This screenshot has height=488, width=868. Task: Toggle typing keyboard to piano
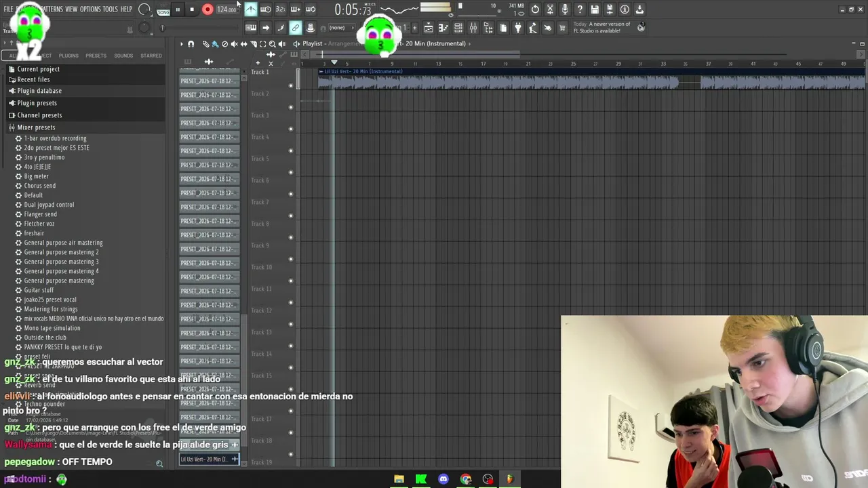[x=251, y=28]
